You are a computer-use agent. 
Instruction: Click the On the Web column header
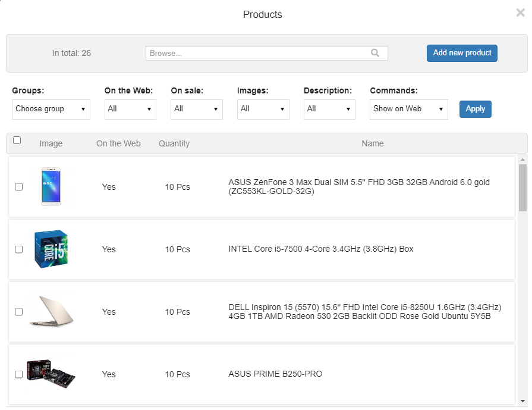[x=118, y=143]
